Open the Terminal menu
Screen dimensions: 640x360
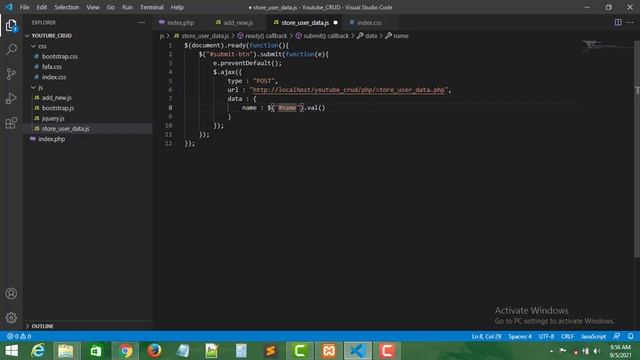[151, 7]
